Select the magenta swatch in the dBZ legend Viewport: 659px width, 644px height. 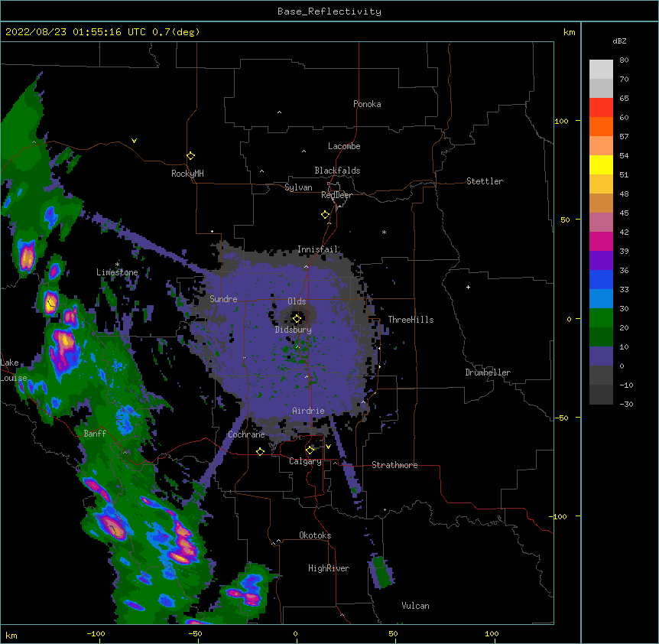click(x=601, y=241)
